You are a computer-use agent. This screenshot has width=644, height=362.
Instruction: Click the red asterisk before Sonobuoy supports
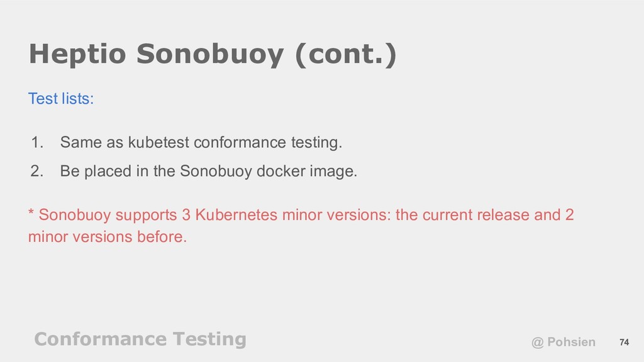pyautogui.click(x=31, y=212)
